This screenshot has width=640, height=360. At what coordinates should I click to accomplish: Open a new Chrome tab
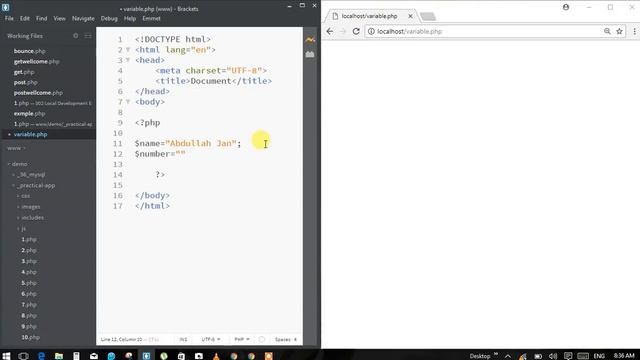click(x=428, y=17)
